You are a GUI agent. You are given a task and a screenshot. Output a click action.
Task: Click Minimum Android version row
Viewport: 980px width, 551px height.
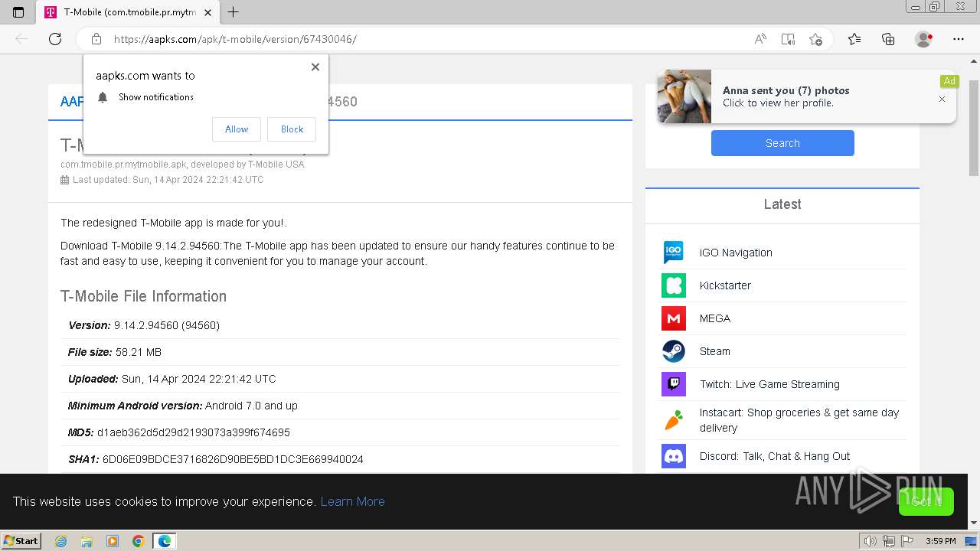[341, 406]
